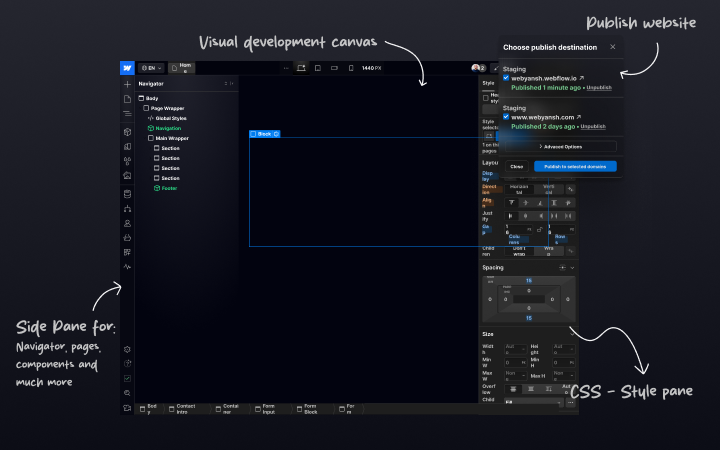The width and height of the screenshot is (720, 450).
Task: Click Unpublish link for webyansh.webflow.io
Action: click(599, 87)
